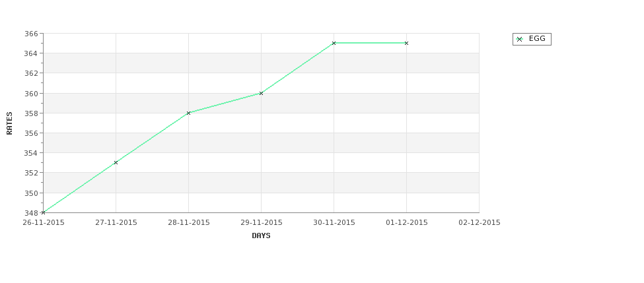Select the 30-11-2015 data point at 365
Screen dimensions: 644x283
point(334,43)
